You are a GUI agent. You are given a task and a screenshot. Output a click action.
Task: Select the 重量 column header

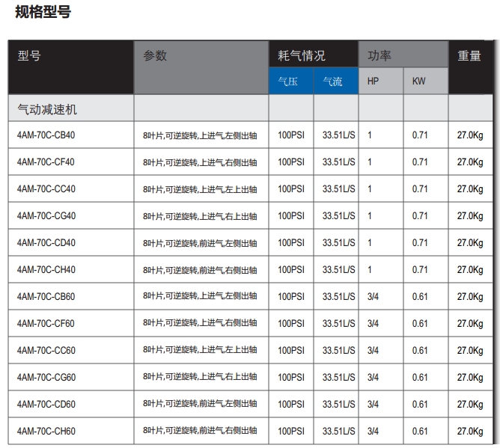[469, 56]
